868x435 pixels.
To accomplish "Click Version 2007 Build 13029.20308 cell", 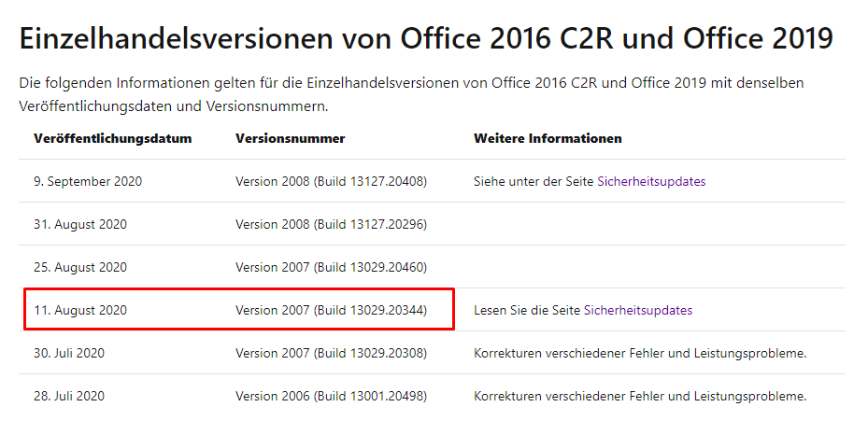I will pos(331,353).
